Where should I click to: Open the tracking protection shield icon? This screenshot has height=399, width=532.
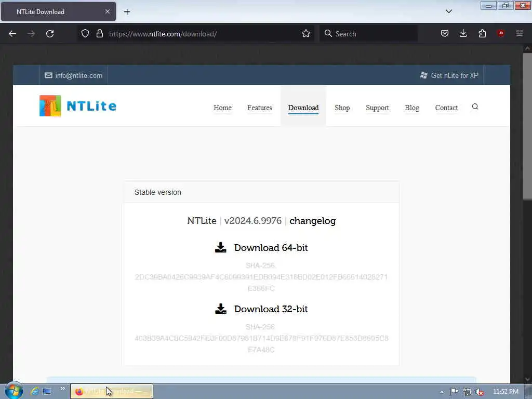tap(85, 33)
